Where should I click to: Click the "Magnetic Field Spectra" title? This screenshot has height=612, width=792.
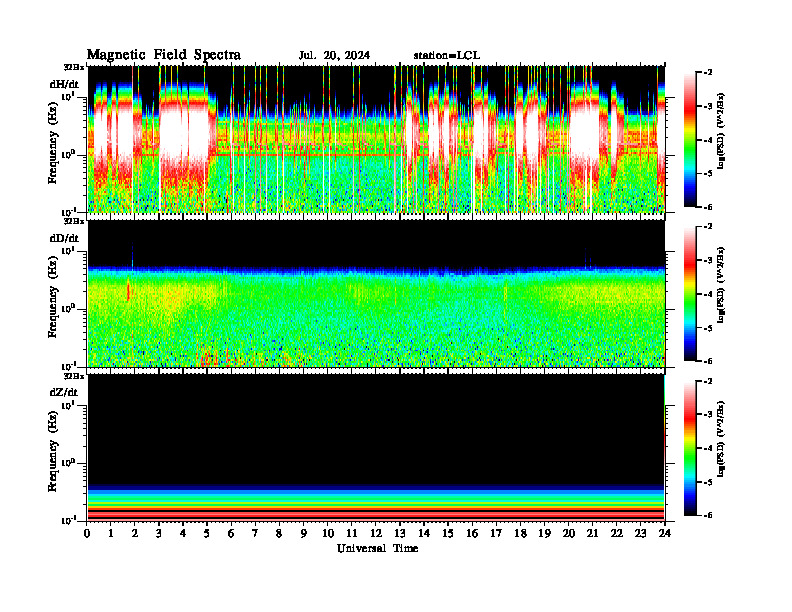pos(164,55)
